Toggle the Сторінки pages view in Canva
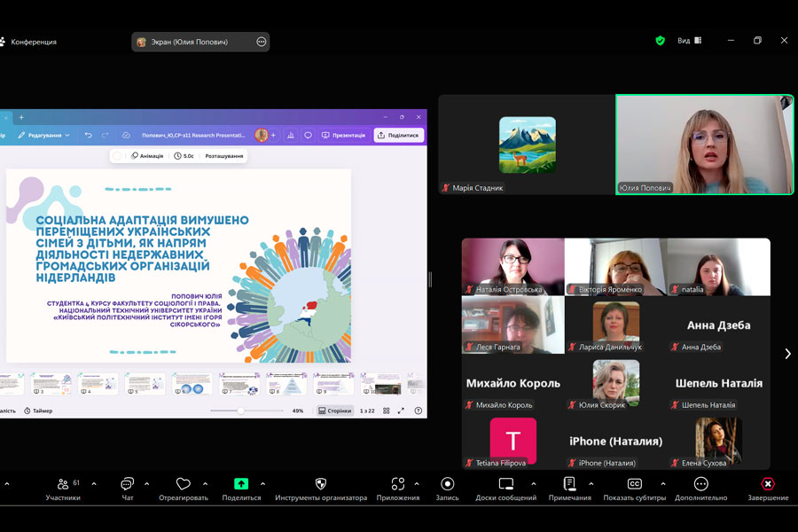Viewport: 798px width, 532px height. pos(334,411)
